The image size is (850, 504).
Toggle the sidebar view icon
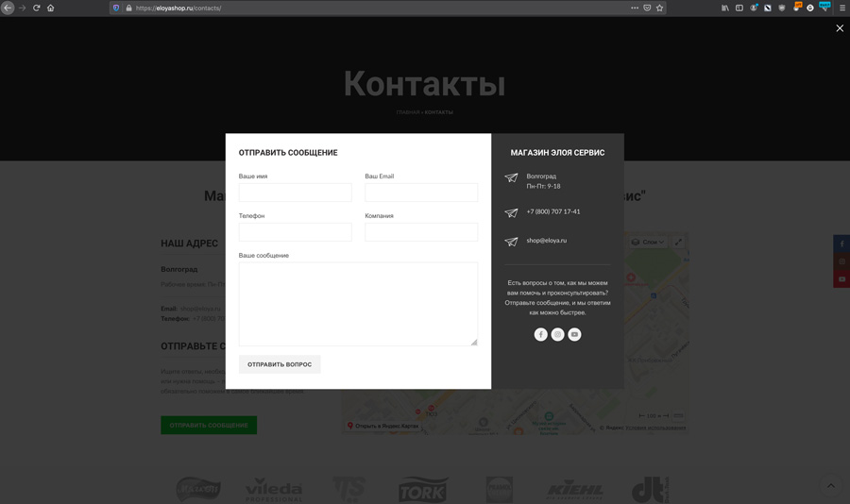[739, 8]
